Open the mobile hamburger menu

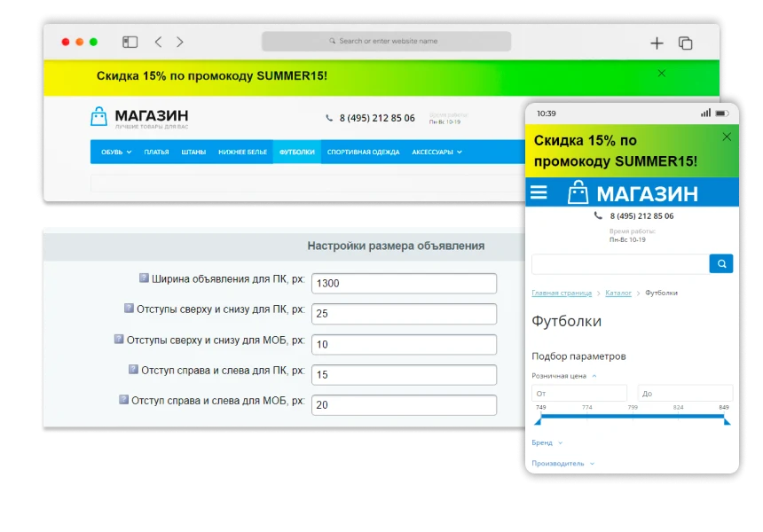(539, 192)
